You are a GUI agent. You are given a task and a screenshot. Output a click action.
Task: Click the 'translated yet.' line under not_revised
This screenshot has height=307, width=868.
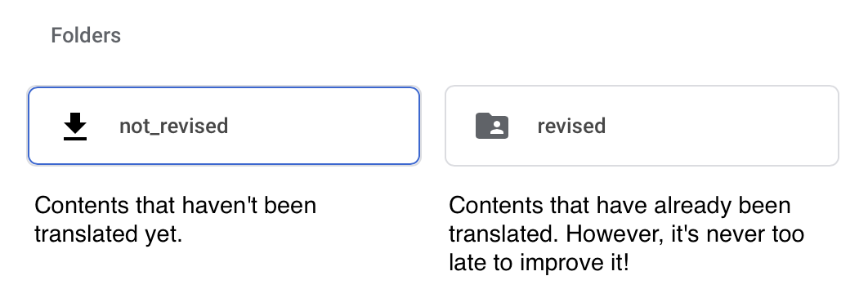pyautogui.click(x=109, y=234)
